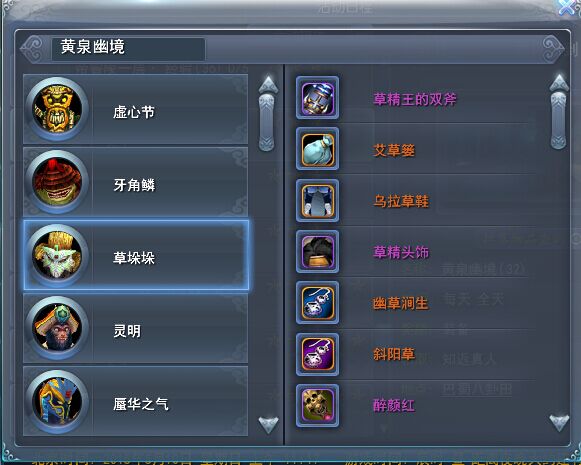
Task: Click the loot list scrollbar handle
Action: 558,120
